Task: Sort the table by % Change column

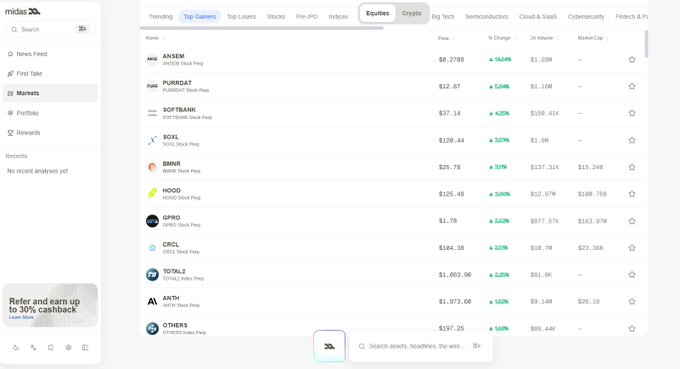Action: pos(502,38)
